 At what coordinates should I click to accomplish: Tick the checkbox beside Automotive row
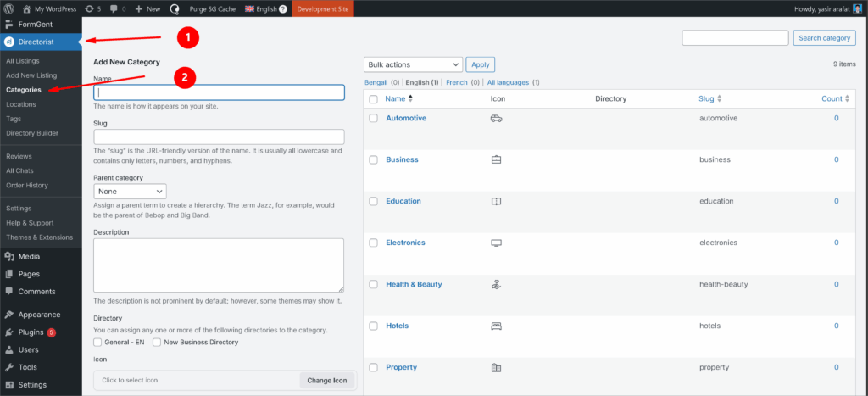tap(373, 119)
